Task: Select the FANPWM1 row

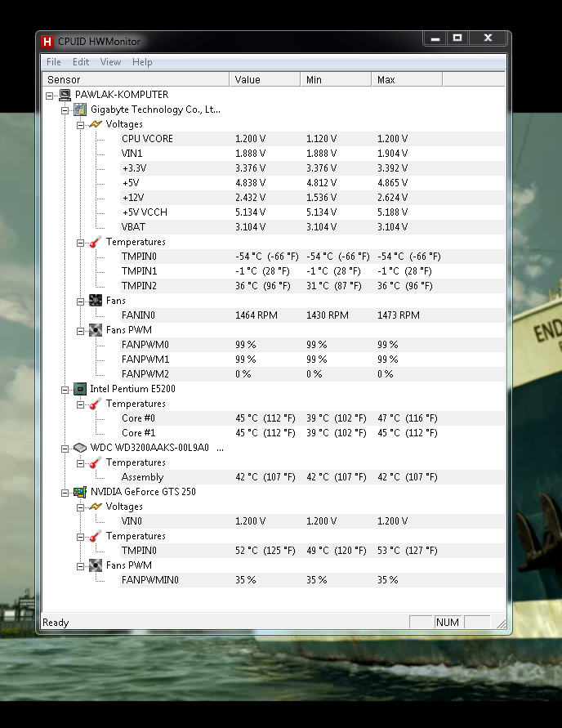Action: tap(312, 360)
